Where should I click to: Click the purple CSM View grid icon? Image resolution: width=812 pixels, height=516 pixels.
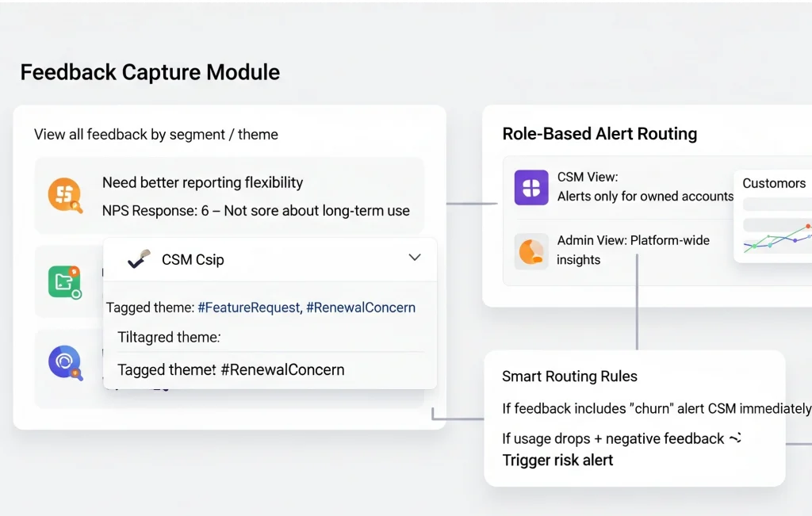coord(531,188)
